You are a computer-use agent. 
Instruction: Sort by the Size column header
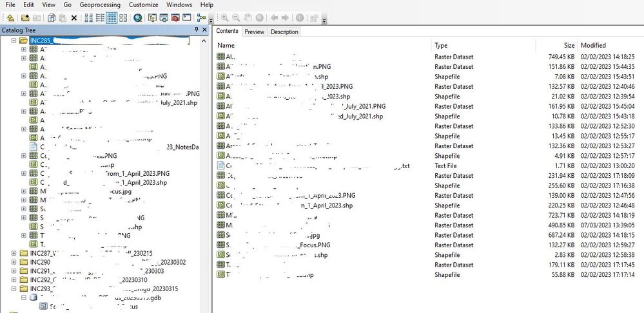[x=556, y=45]
